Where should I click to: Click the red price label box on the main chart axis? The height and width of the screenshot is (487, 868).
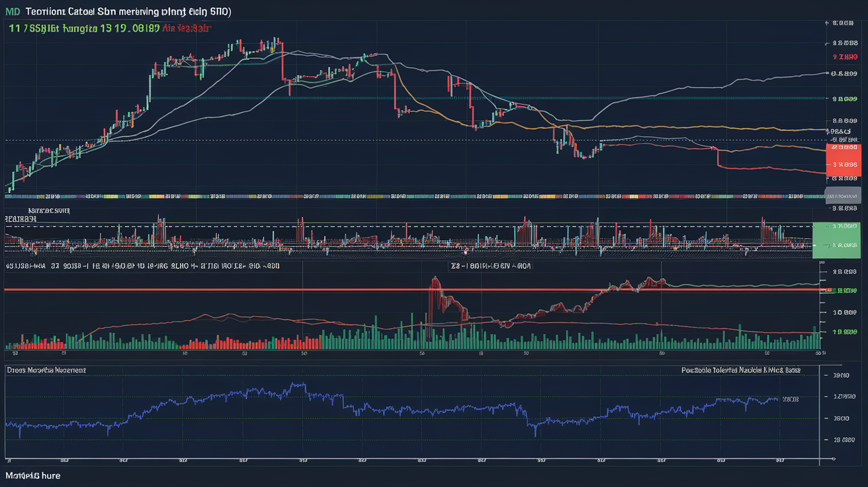click(844, 159)
